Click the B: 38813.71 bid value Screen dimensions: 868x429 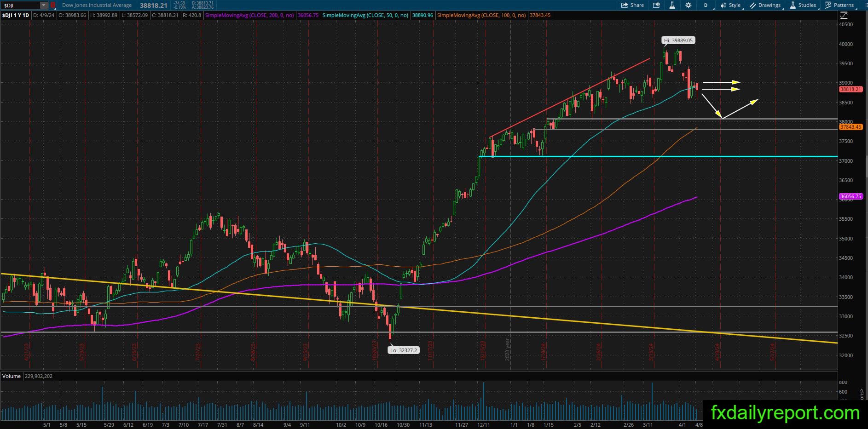(203, 3)
